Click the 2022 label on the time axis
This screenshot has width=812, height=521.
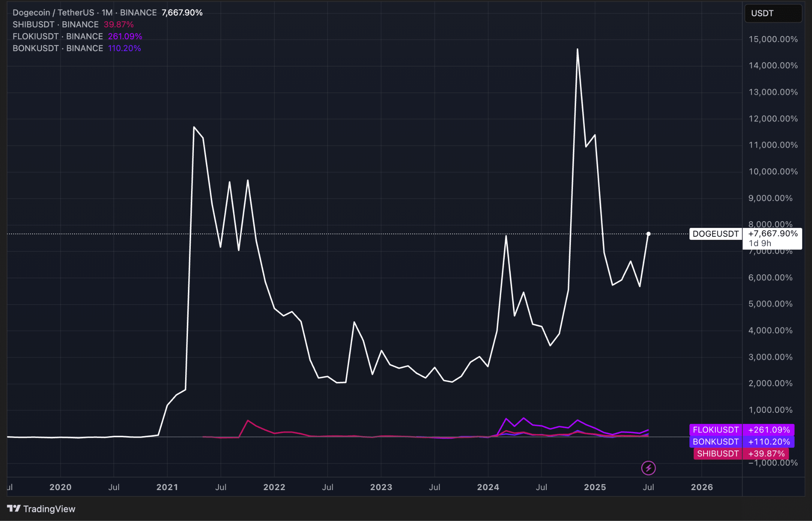click(x=274, y=487)
